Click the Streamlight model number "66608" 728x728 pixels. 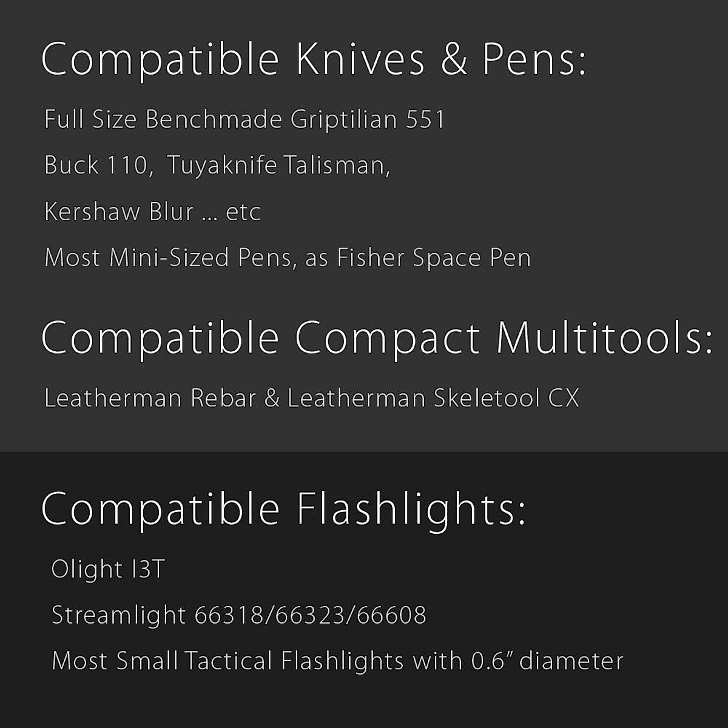[392, 615]
